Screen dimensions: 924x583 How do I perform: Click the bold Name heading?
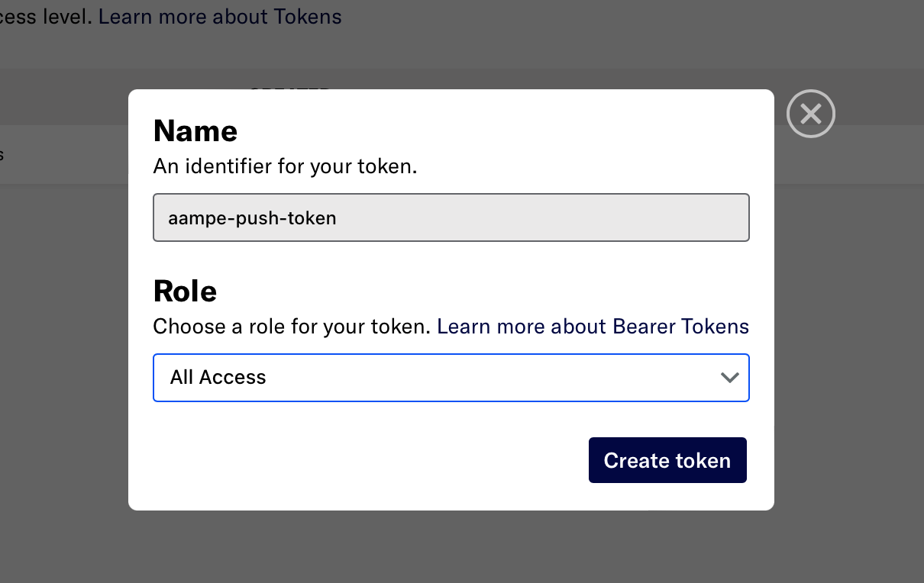click(195, 131)
